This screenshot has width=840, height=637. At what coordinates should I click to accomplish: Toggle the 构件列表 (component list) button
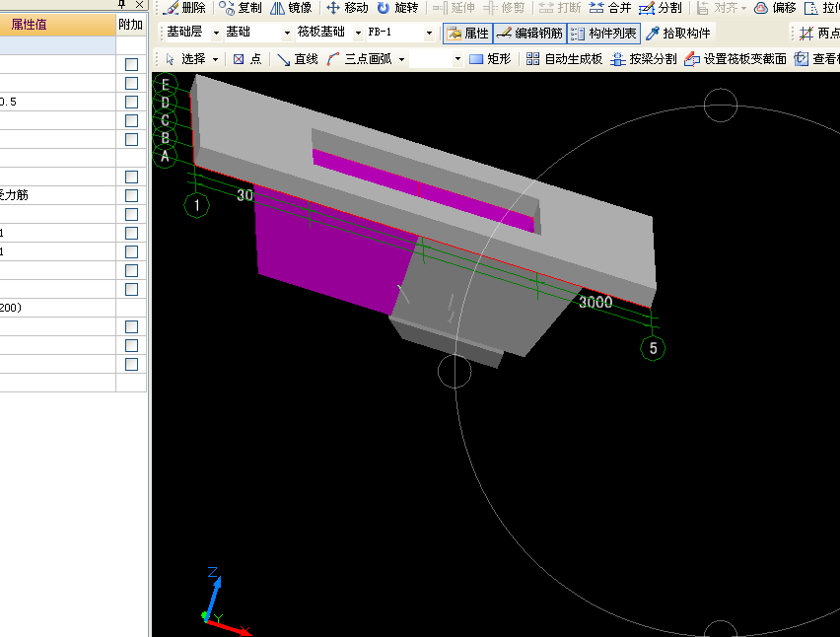(603, 34)
